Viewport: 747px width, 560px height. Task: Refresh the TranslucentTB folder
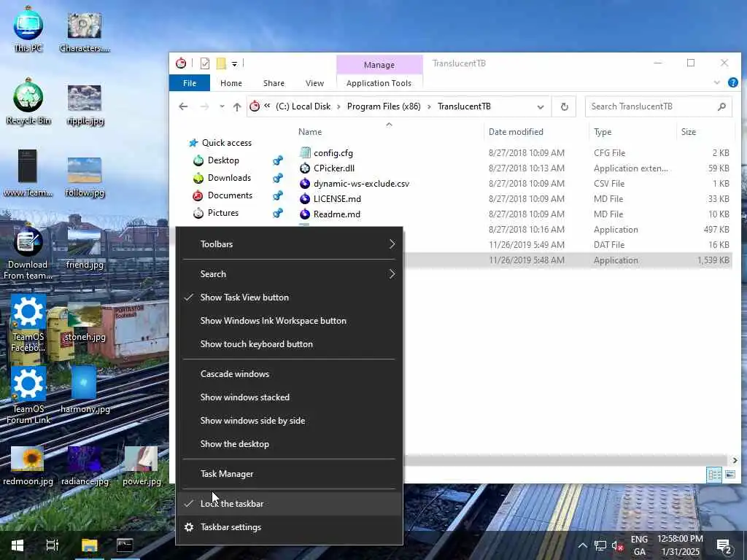point(564,106)
